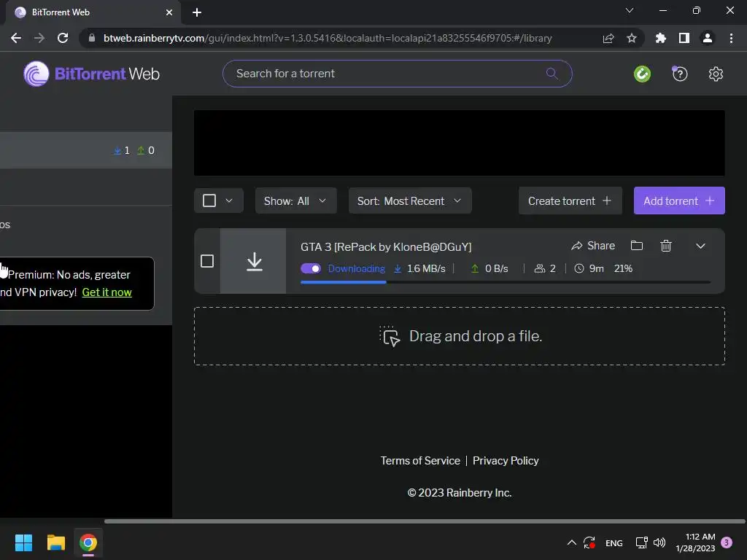Click the Create torrent button
The width and height of the screenshot is (747, 560).
coord(570,201)
